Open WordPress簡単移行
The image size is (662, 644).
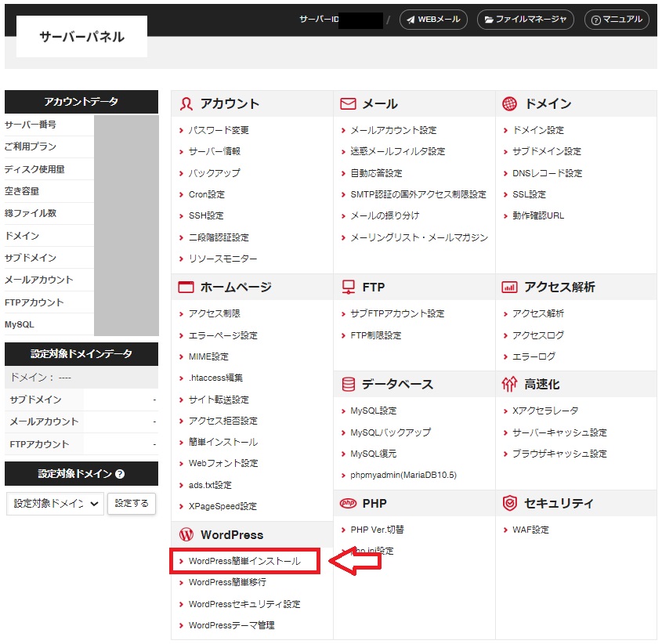coord(227,582)
